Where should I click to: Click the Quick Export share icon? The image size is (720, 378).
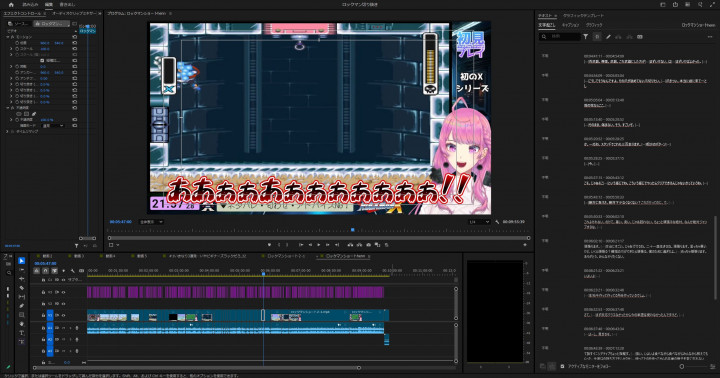pyautogui.click(x=675, y=5)
